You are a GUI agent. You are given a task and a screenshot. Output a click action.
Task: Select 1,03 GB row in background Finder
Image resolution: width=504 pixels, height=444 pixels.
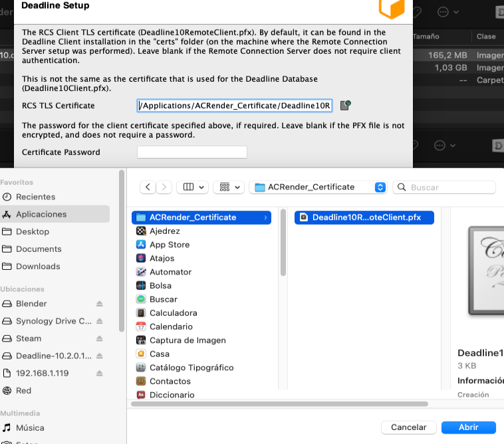[458, 68]
